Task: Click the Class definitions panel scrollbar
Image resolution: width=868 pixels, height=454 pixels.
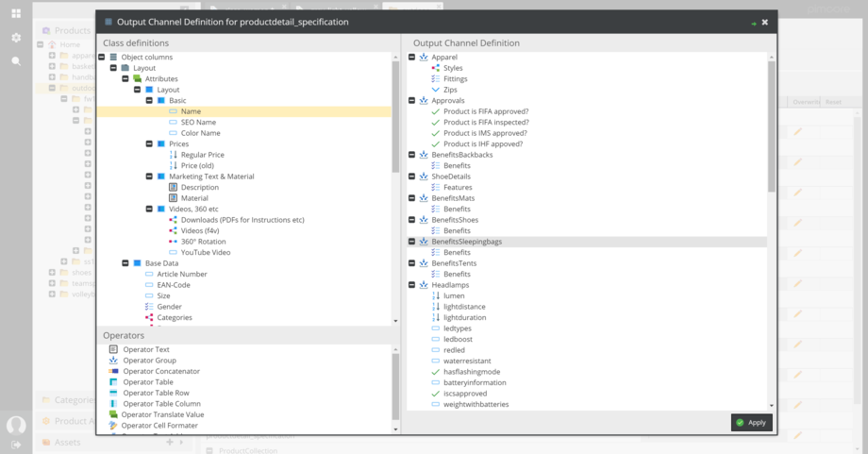Action: tap(395, 113)
